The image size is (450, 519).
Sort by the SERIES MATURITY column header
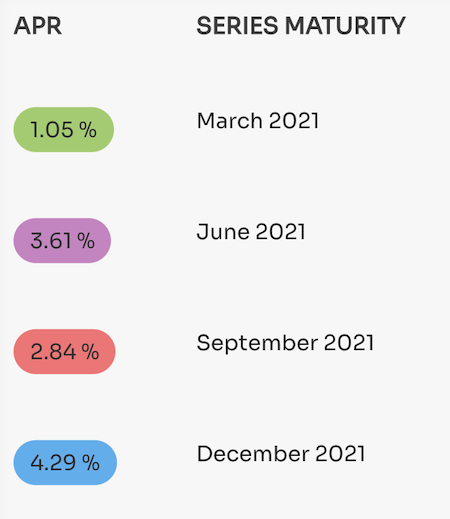click(x=301, y=26)
